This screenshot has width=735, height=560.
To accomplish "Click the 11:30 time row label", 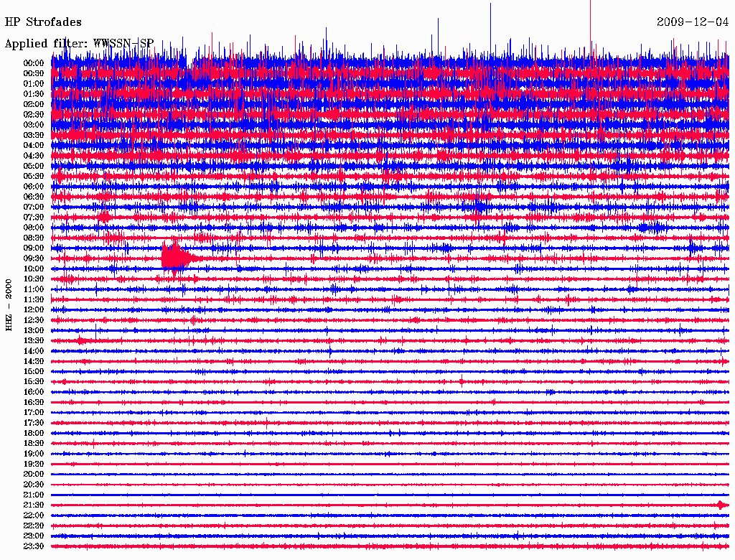I will click(x=34, y=299).
